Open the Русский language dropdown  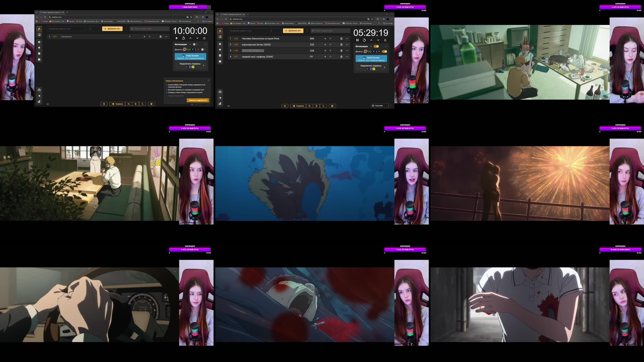381,106
